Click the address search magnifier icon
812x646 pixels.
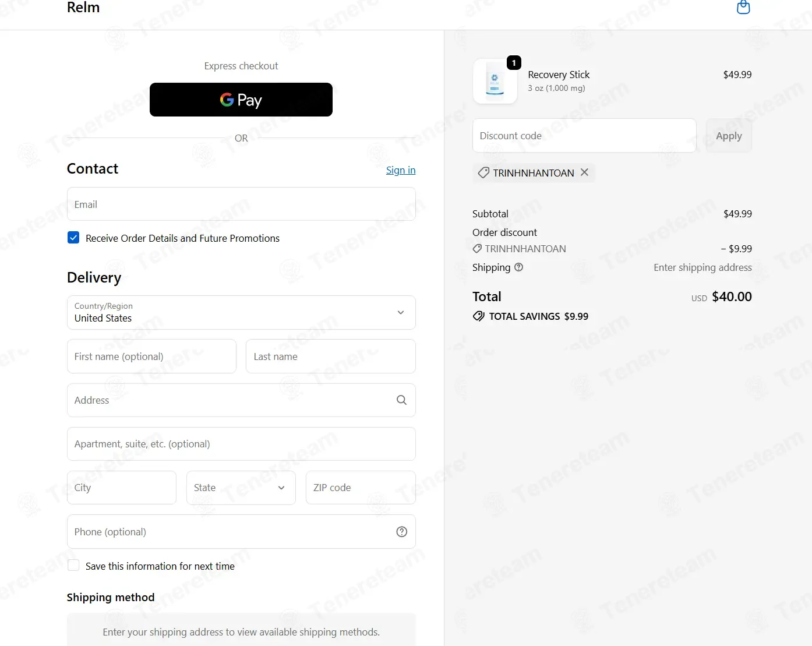click(401, 400)
